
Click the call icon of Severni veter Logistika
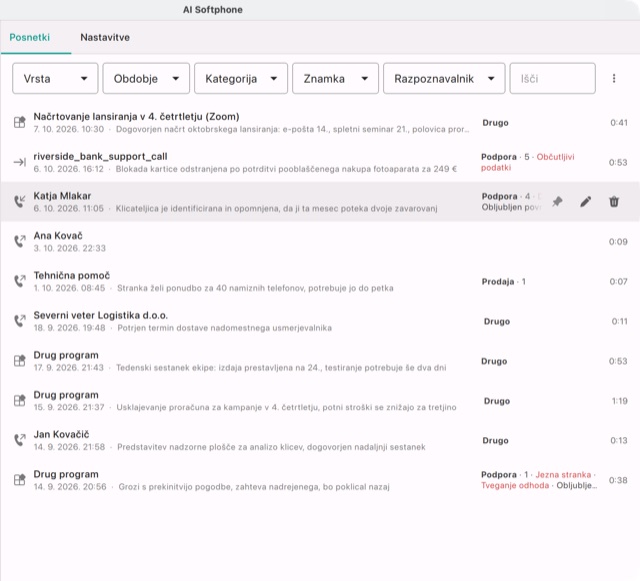[x=20, y=321]
